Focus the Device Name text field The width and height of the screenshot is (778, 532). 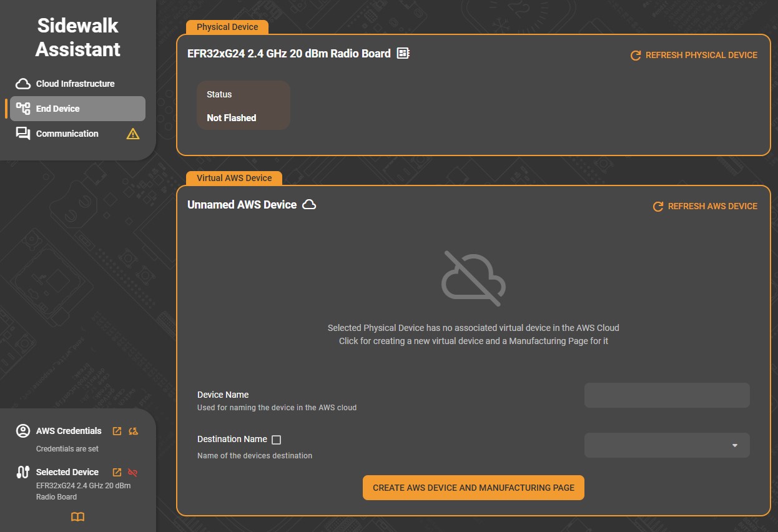(666, 395)
